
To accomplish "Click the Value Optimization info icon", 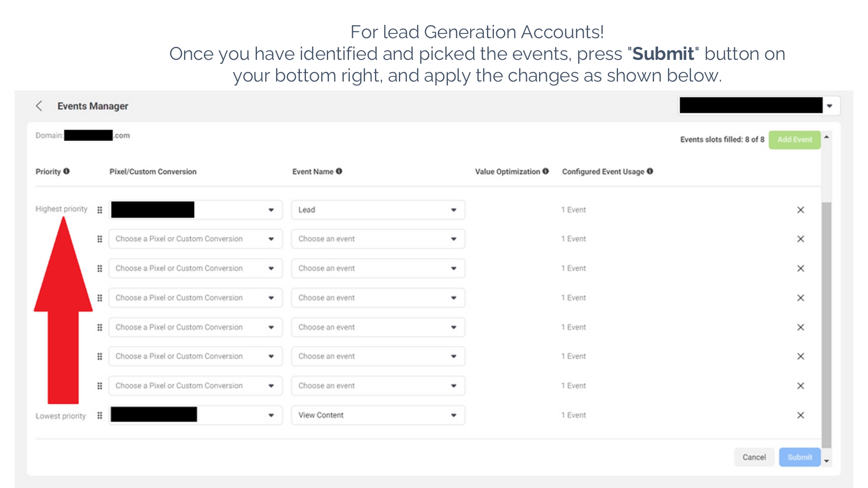I will pos(546,171).
